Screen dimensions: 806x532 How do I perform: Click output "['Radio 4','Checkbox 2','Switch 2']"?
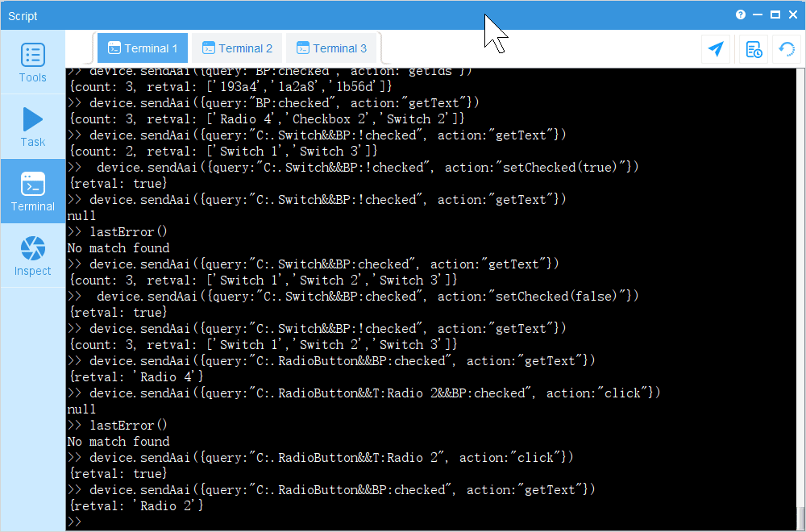point(267,118)
